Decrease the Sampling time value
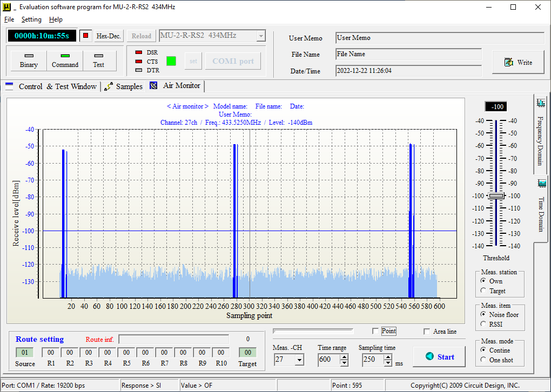This screenshot has height=392, width=551. coord(388,363)
